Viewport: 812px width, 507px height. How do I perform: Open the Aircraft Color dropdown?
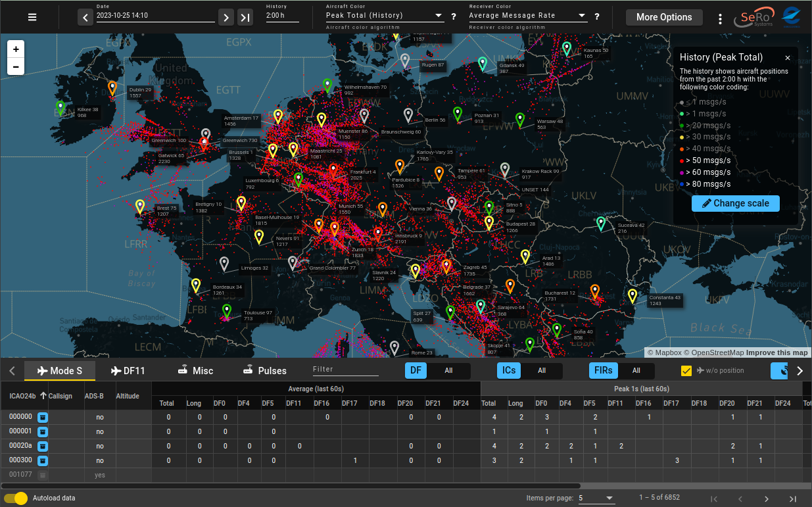(x=385, y=16)
